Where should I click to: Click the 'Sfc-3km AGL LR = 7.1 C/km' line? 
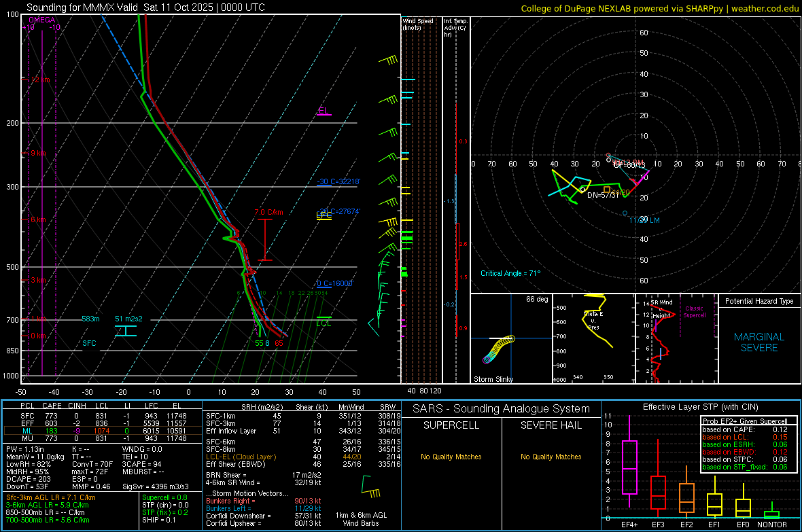click(51, 497)
